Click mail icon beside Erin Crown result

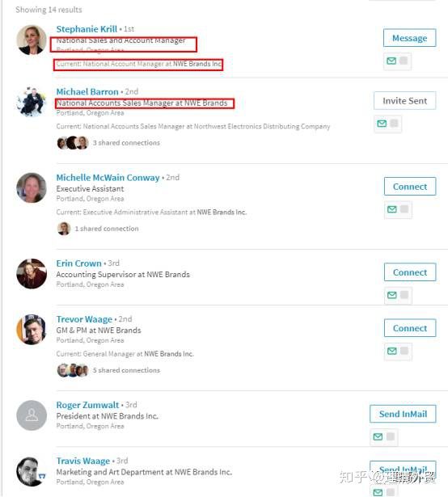click(x=392, y=295)
